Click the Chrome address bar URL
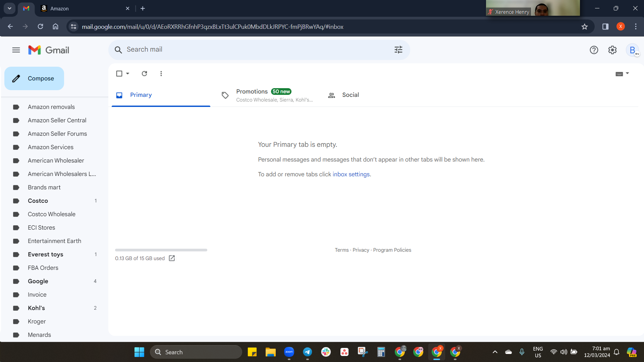This screenshot has height=362, width=644. point(213,27)
